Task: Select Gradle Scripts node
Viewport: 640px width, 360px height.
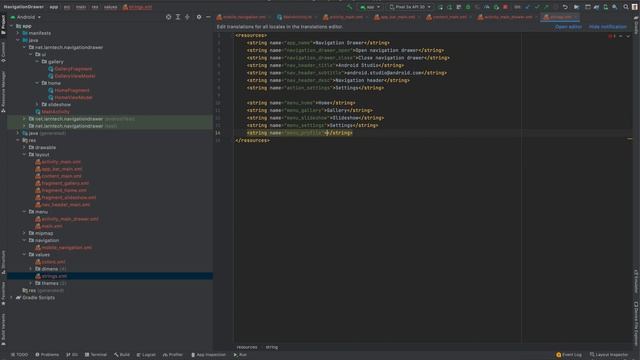Action: pos(35,298)
